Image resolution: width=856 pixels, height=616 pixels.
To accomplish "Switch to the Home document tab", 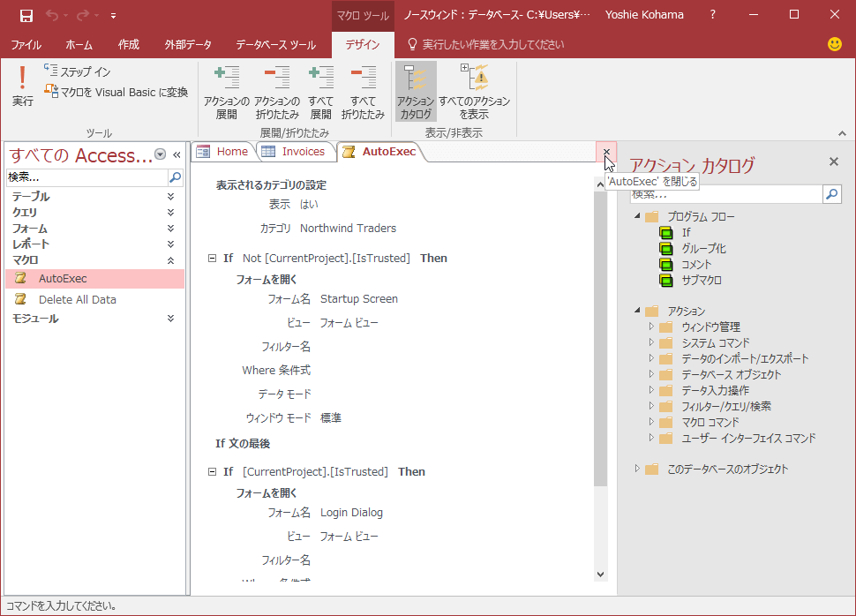I will (222, 152).
